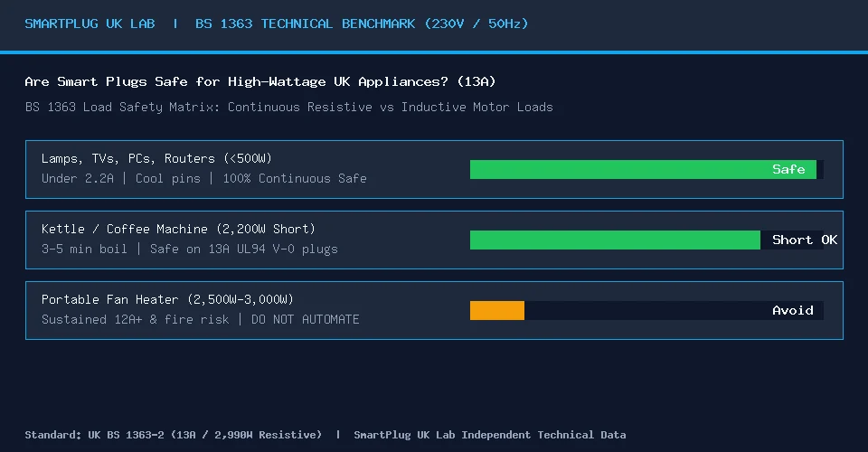868x452 pixels.
Task: Click the 'Safe' rating label
Action: [788, 169]
